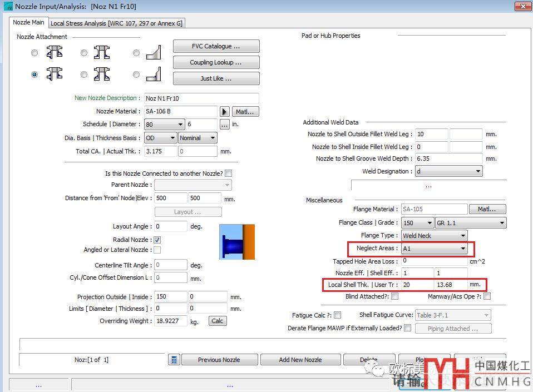
Task: Close the Nozzle Input/Analysis window
Action: 523,6
